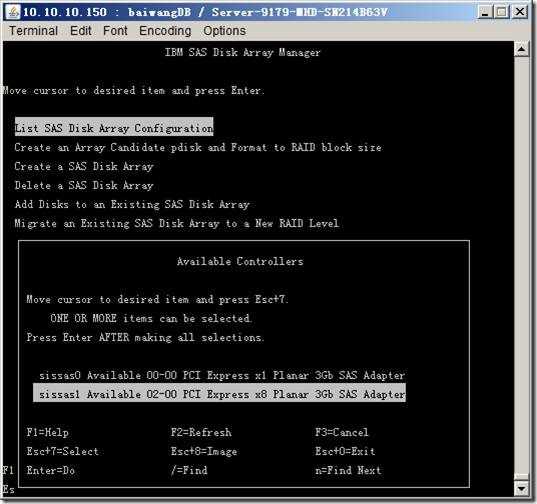Image resolution: width=537 pixels, height=504 pixels.
Task: Click the Esc+0=Exit label
Action: point(345,451)
